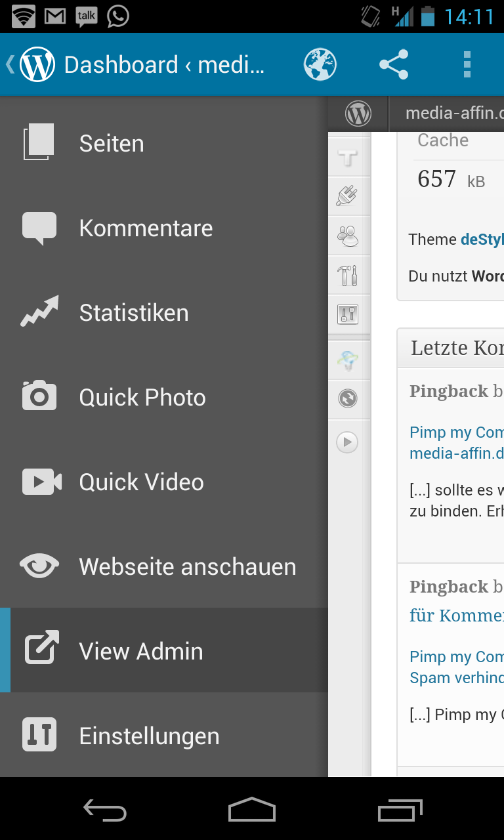Select the Quick Video menu entry
Viewport: 504px width, 840px height.
(x=164, y=482)
